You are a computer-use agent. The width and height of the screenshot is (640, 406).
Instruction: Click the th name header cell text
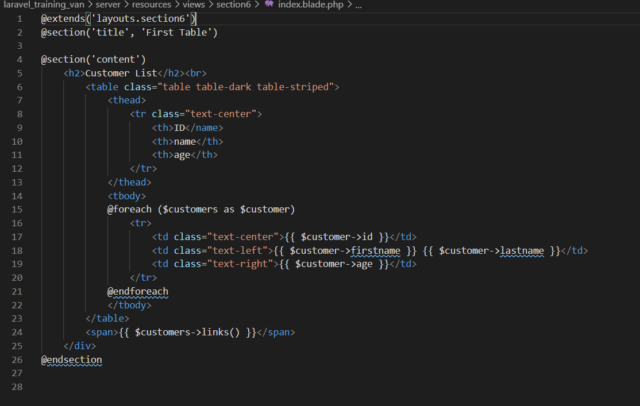[x=185, y=142]
